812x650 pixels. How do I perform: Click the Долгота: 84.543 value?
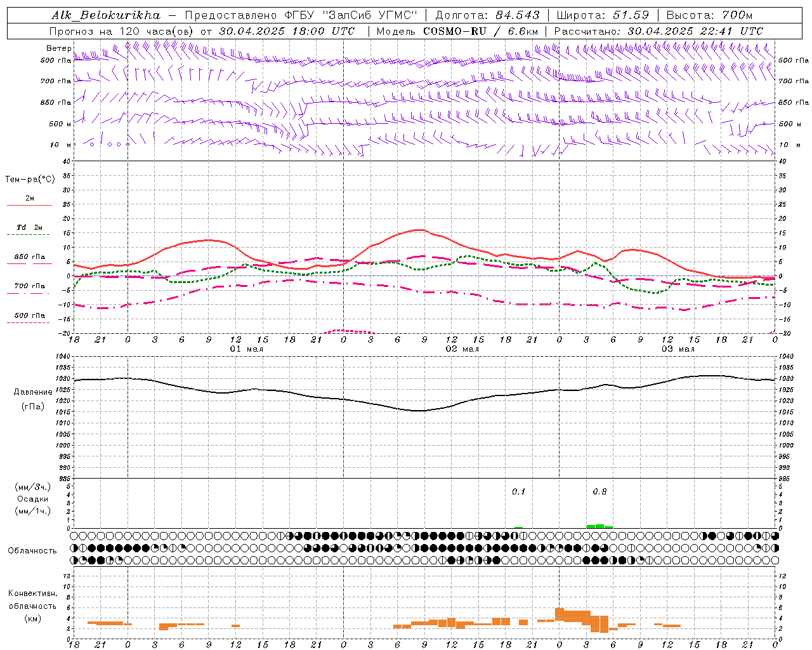(488, 15)
